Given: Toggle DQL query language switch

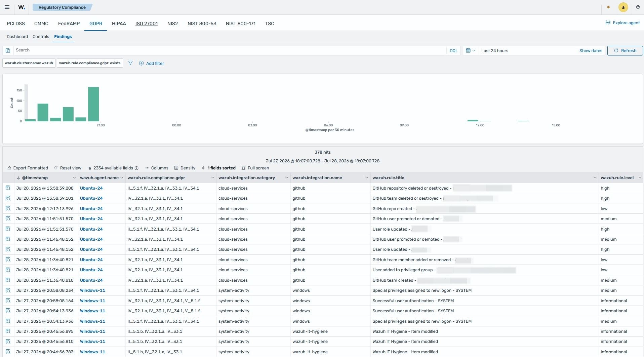Looking at the screenshot, I should click(453, 51).
